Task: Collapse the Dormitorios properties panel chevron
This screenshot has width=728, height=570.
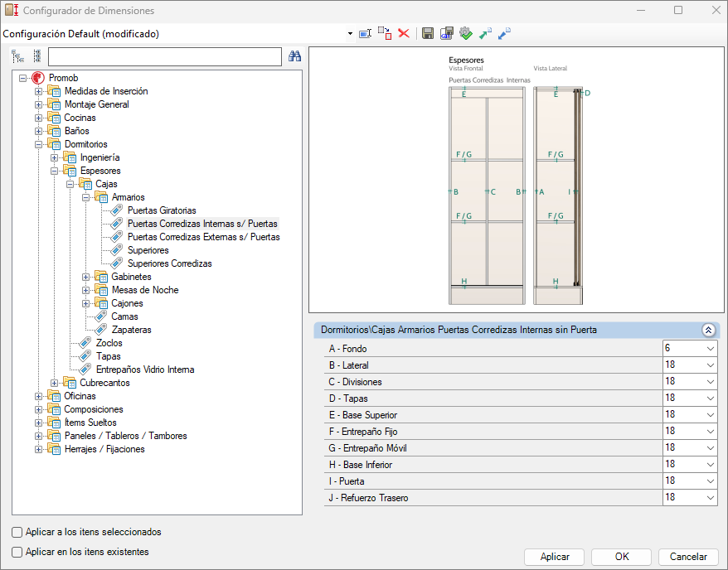Action: coord(708,331)
